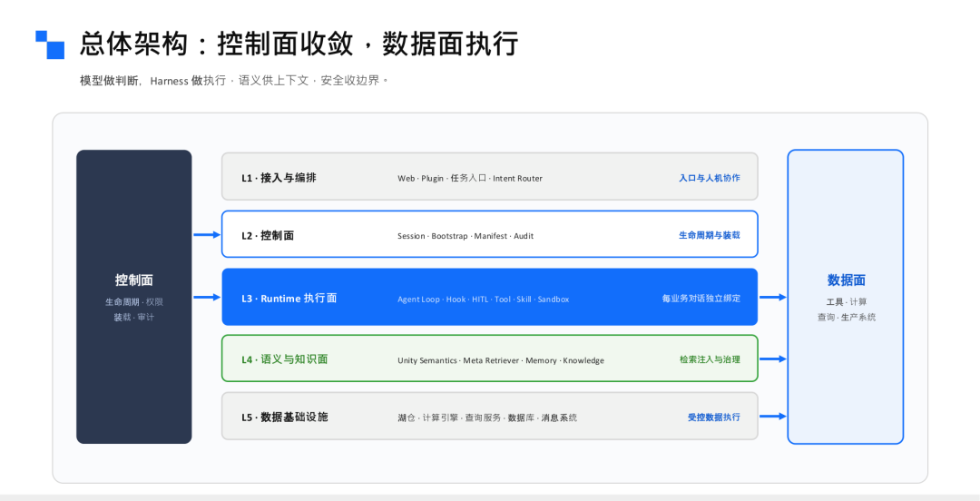Click the 每业务对话独立绑定 tag

pyautogui.click(x=701, y=299)
